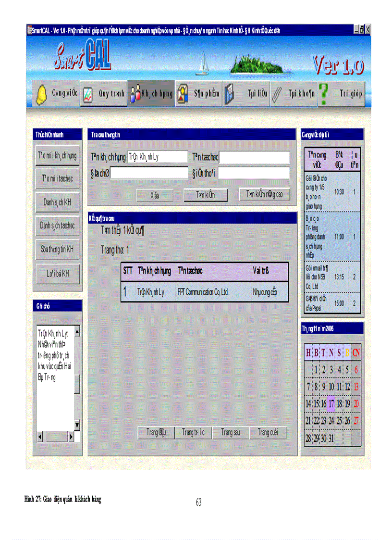This screenshot has width=392, height=540.
Task: Click Trang sau for next page
Action: [230, 432]
